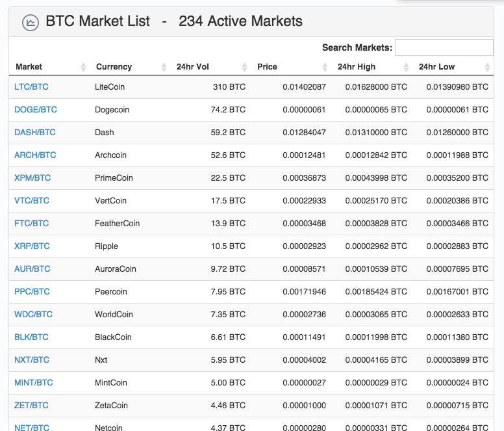504x431 pixels.
Task: Select the Nxt currency cell
Action: [x=101, y=360]
